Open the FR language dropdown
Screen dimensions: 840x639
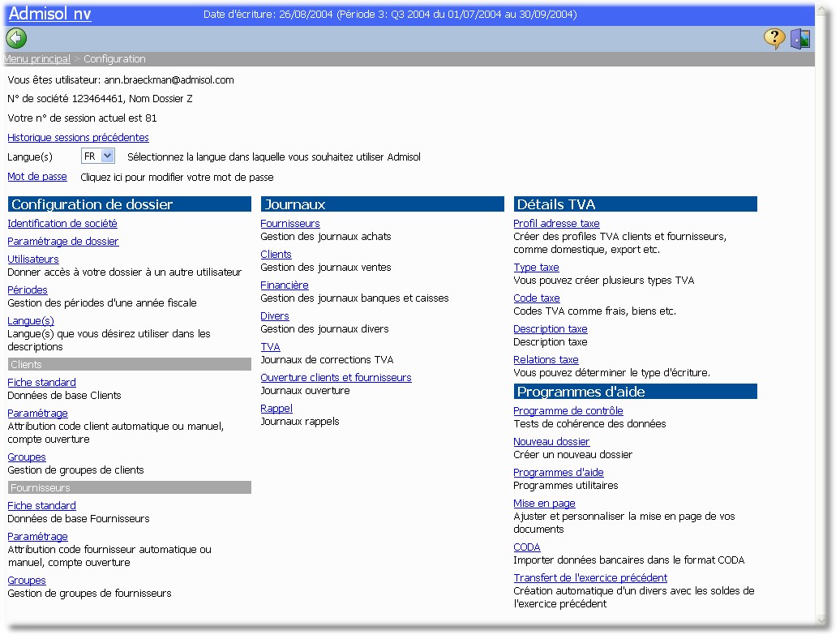98,156
